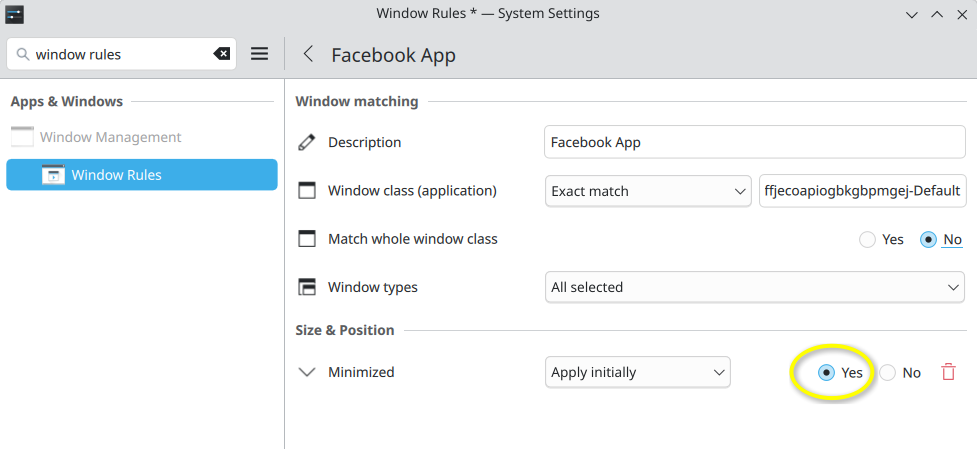Screen dimensions: 977x449
Task: Collapse the Minimized row chevron
Action: click(x=307, y=372)
